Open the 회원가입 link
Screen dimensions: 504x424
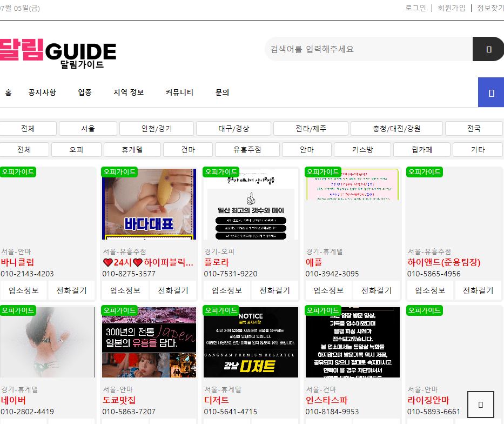(x=451, y=8)
